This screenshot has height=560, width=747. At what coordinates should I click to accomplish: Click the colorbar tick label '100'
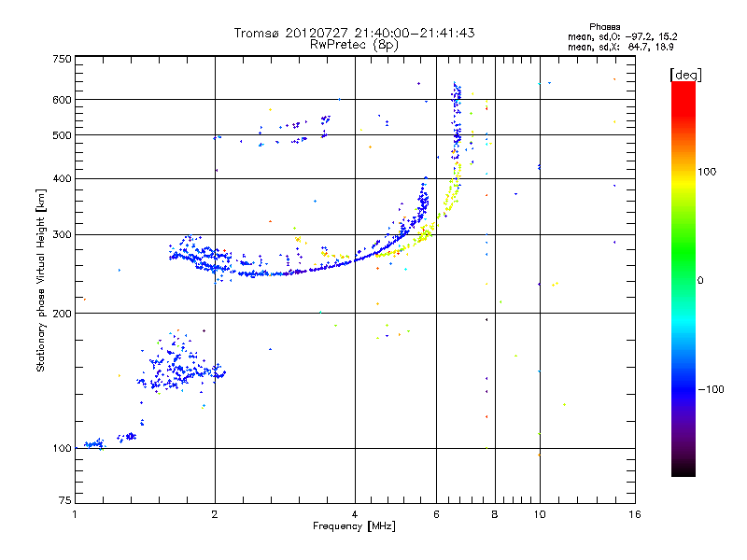point(707,172)
